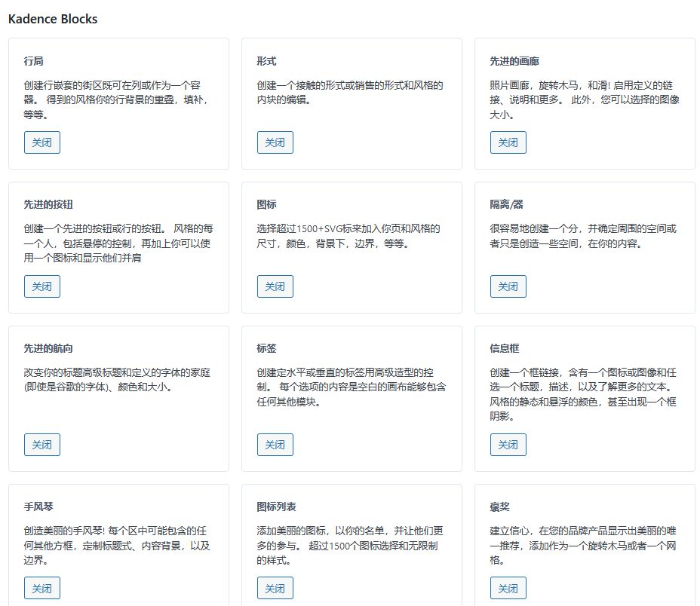Deactivate the 信息框 block
Screen dimensions: 700x606
click(508, 445)
